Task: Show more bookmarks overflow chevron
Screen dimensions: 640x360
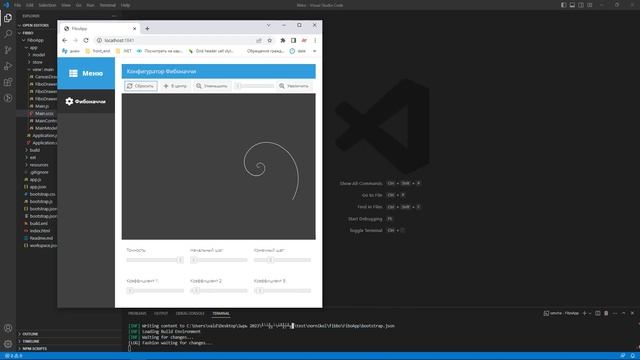Action: (x=314, y=51)
